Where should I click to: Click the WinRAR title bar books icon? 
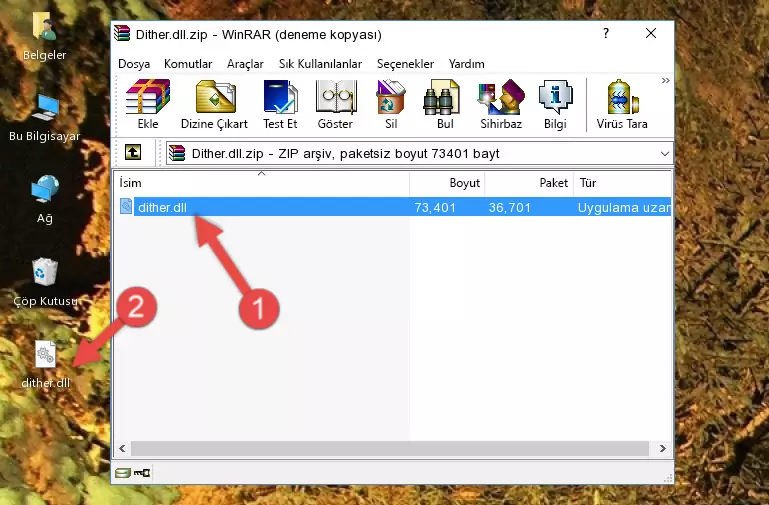pos(122,33)
